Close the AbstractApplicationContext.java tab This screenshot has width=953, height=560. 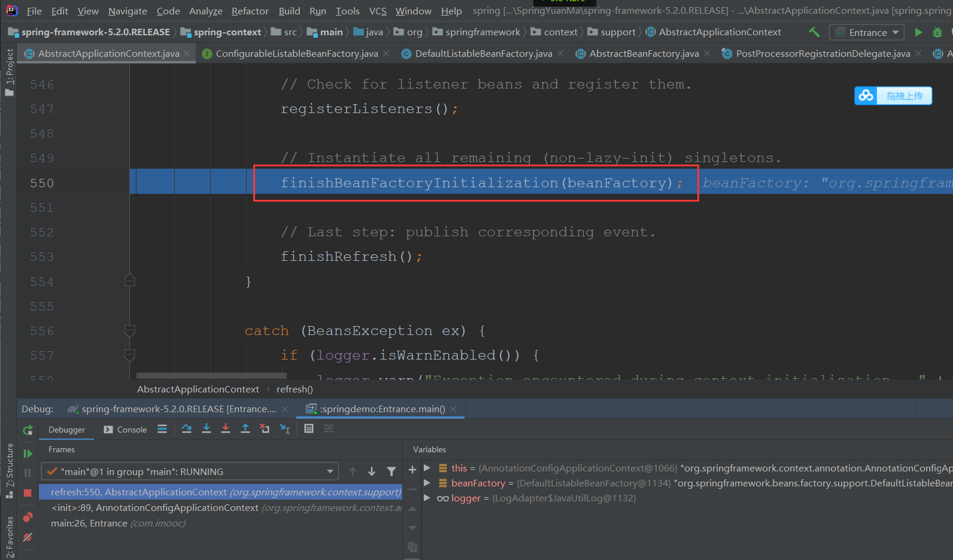click(187, 53)
